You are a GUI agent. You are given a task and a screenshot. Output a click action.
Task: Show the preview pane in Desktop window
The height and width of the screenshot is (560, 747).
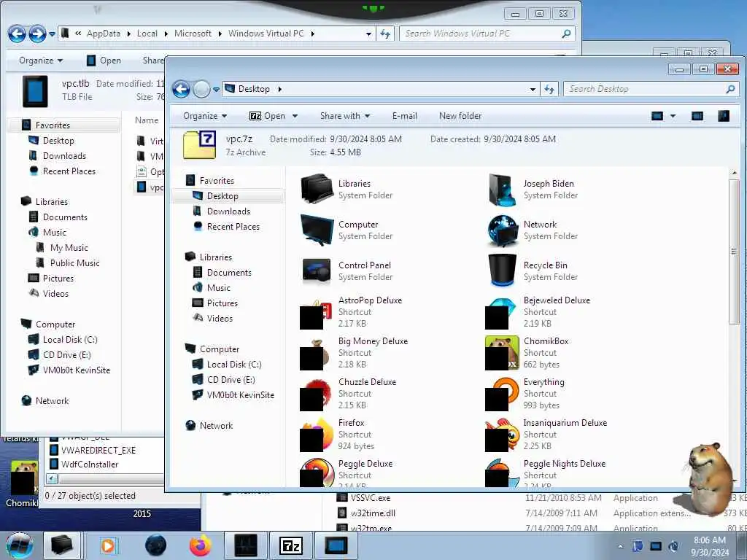pos(697,116)
